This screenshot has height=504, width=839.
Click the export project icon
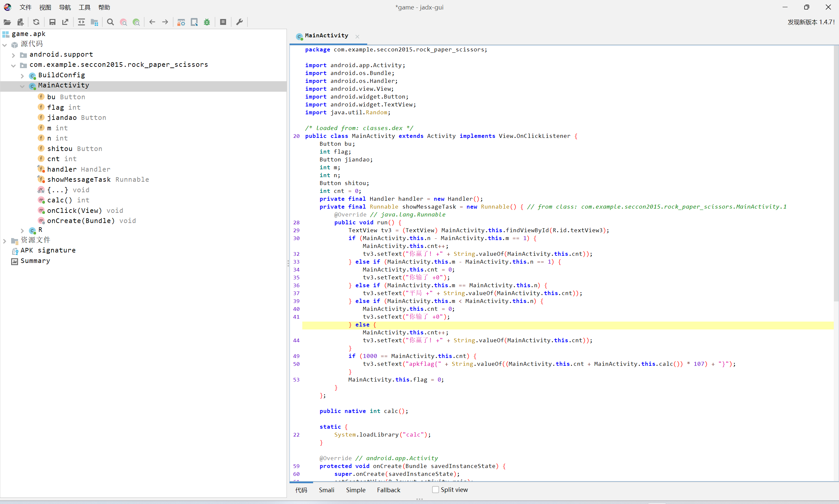[65, 22]
